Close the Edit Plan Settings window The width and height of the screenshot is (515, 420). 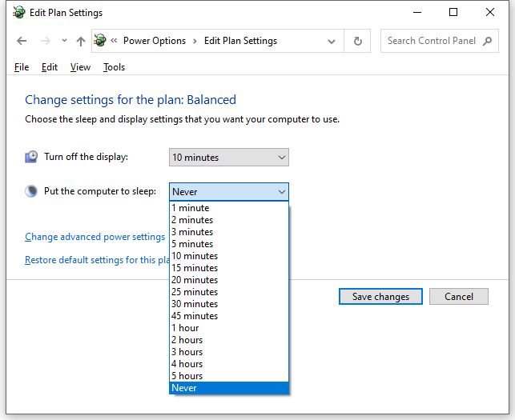tap(490, 13)
